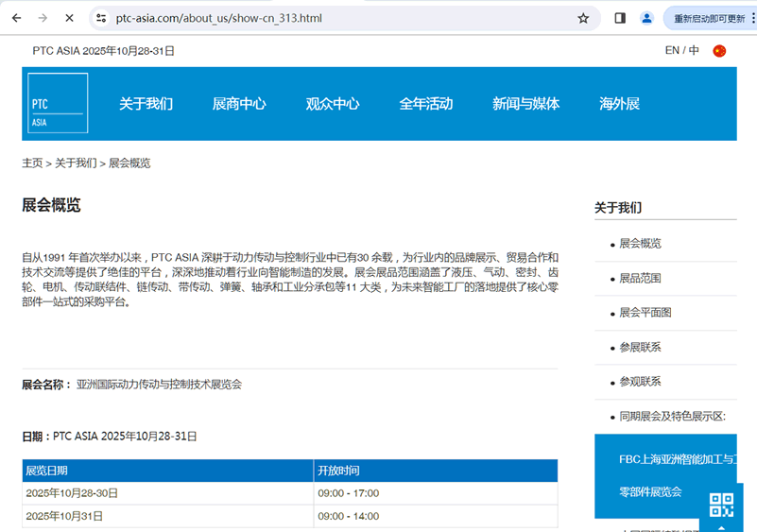Open the browser side panel icon
This screenshot has width=757, height=532.
tap(620, 18)
